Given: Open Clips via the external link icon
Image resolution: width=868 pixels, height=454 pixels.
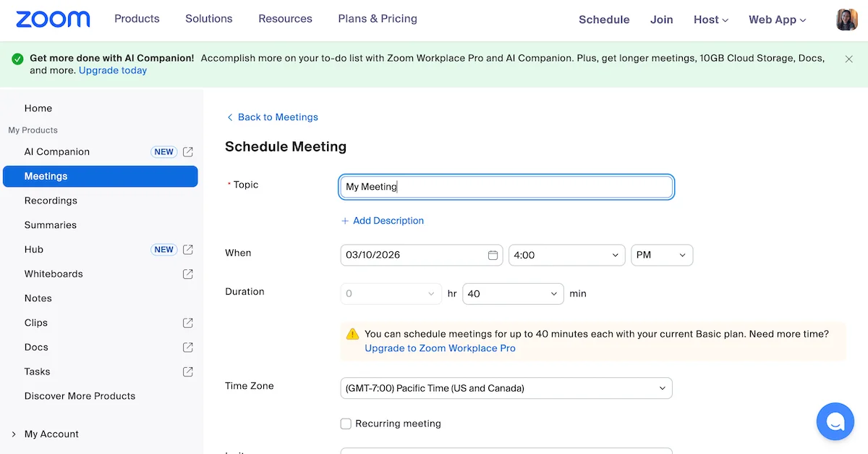Looking at the screenshot, I should [x=187, y=322].
